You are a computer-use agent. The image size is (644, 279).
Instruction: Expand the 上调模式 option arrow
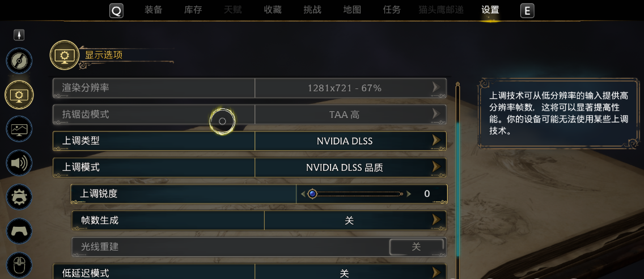tap(436, 167)
